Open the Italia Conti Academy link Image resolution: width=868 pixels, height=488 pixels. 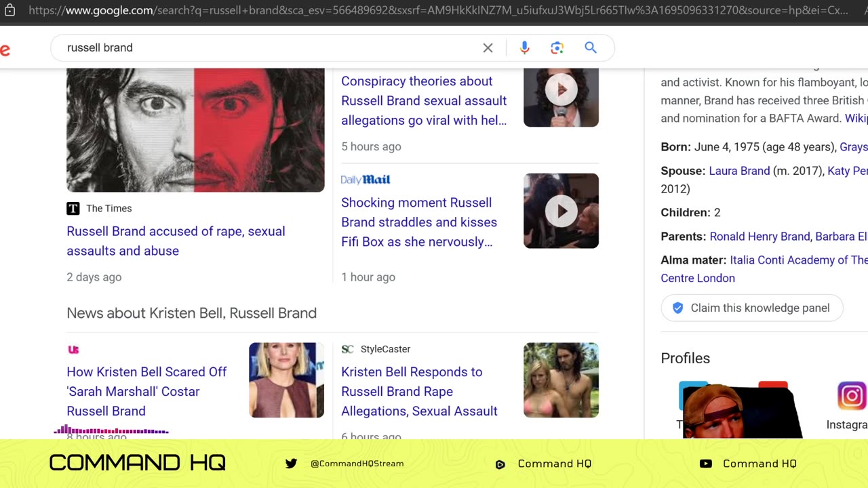799,260
